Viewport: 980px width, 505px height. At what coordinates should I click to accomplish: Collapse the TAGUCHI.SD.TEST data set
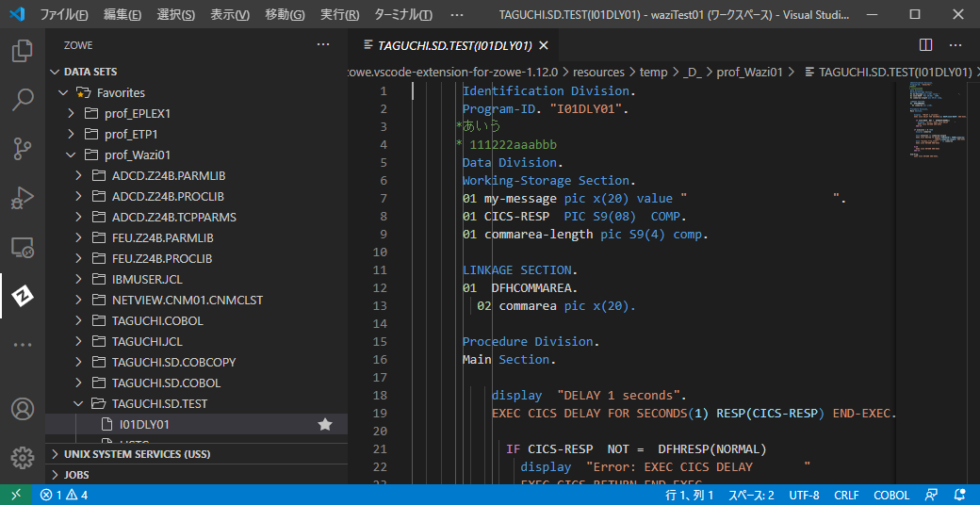(x=79, y=404)
